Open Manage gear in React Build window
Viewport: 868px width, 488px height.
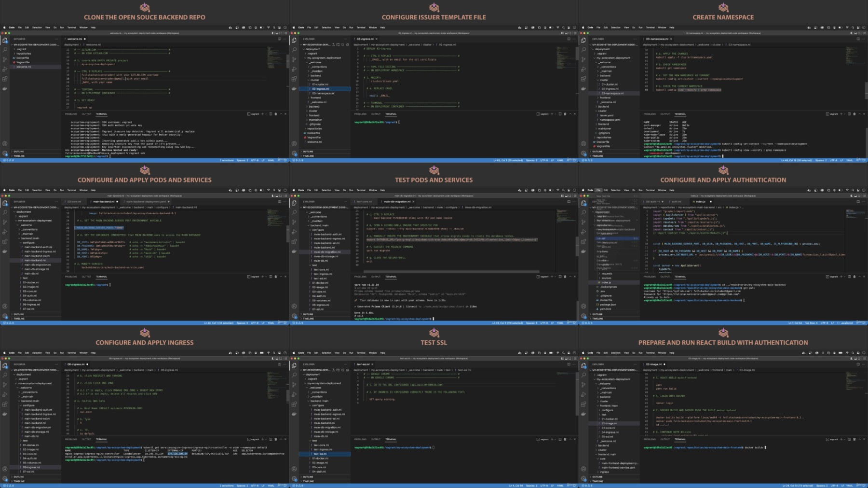coord(583,479)
